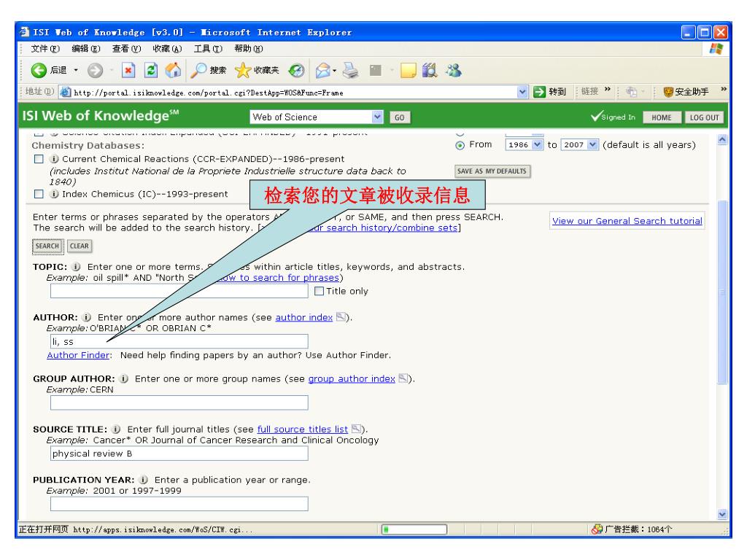747x560 pixels.
Task: Check the Index Chemicus checkbox
Action: pyautogui.click(x=39, y=194)
